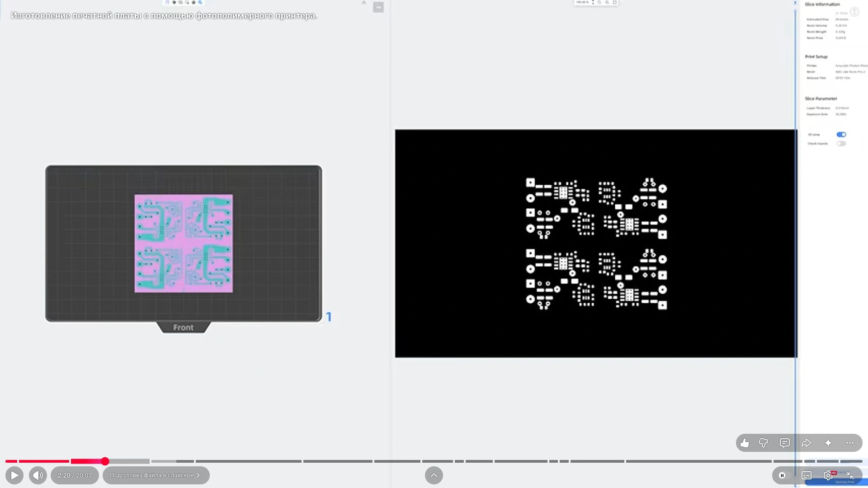Click the Slice Parameter heading
This screenshot has width=868, height=488.
(821, 99)
